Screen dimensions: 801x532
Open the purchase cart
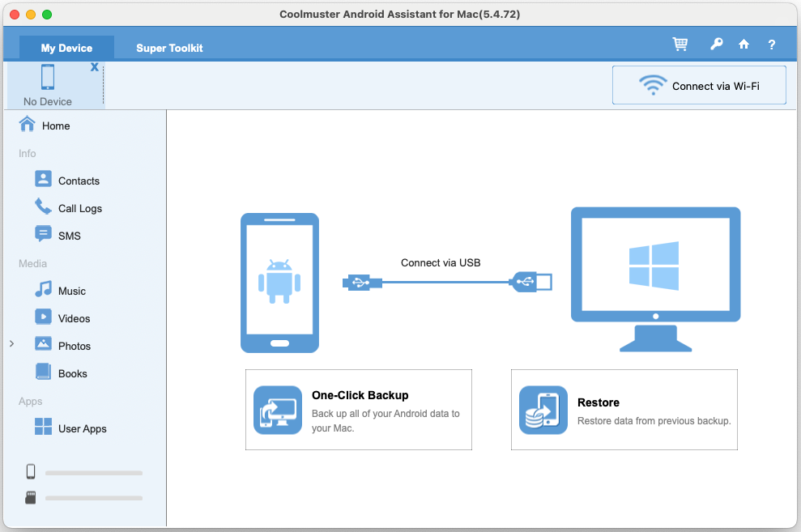point(680,45)
